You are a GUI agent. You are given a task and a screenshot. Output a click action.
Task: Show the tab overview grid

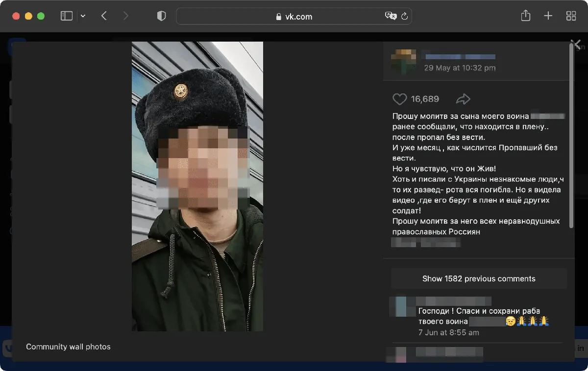click(x=571, y=16)
